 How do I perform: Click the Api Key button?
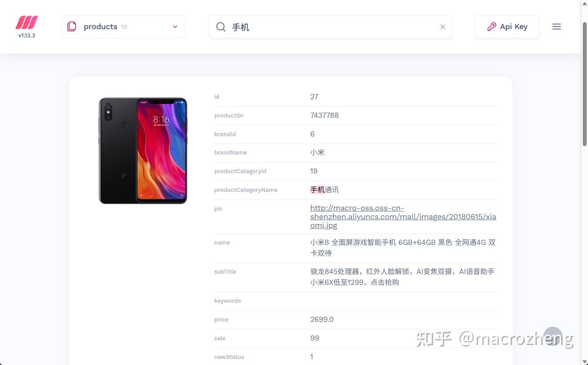click(x=507, y=27)
